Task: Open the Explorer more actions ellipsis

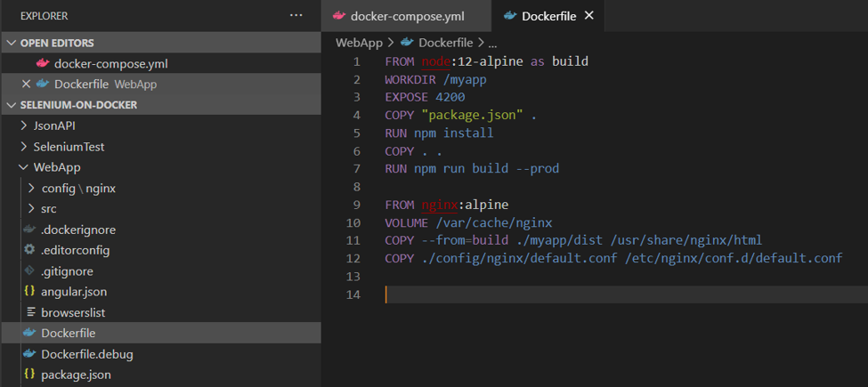Action: coord(296,16)
